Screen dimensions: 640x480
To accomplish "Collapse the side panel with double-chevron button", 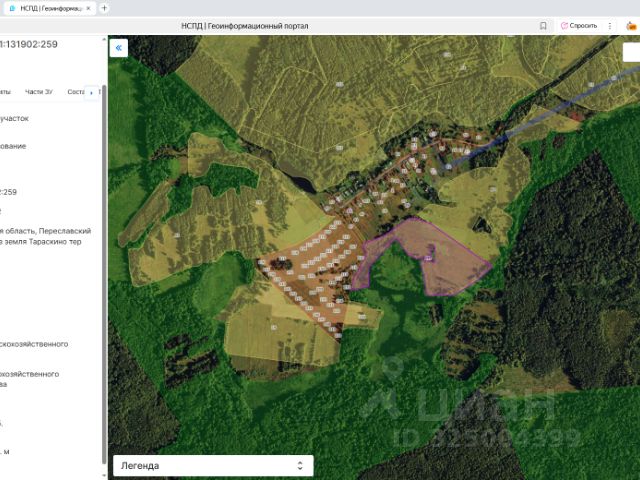I will [x=119, y=48].
